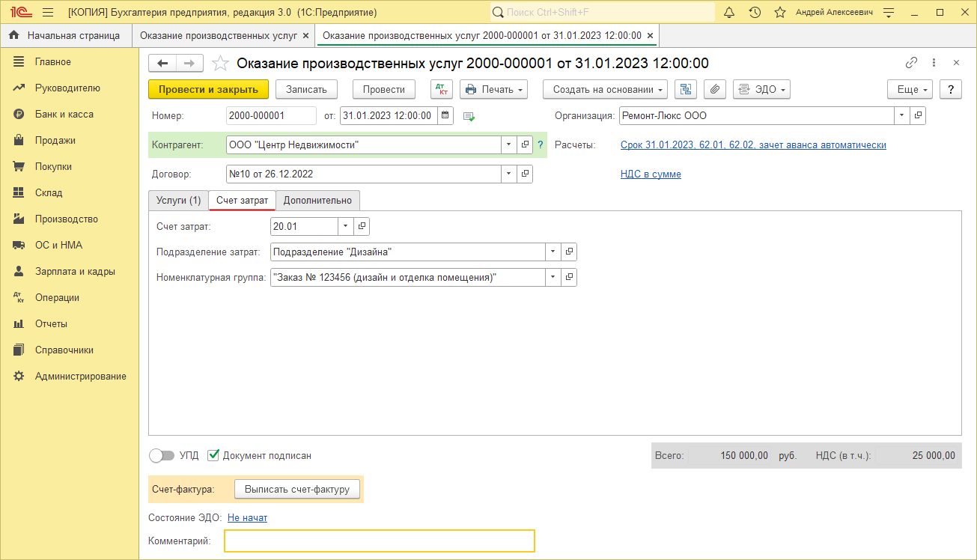Click the green document status icon near date
Image resolution: width=977 pixels, height=560 pixels.
pos(469,116)
